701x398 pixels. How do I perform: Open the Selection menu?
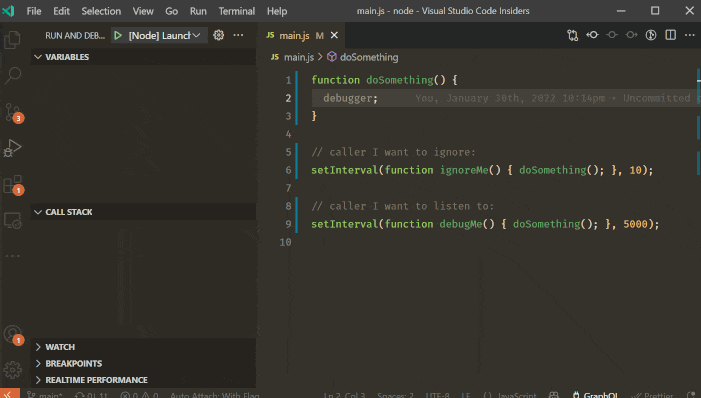click(101, 11)
